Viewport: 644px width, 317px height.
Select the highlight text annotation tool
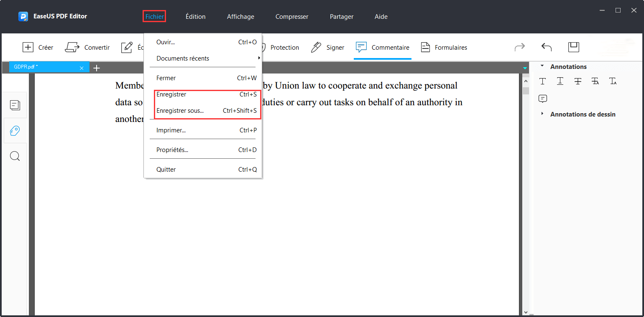click(542, 81)
